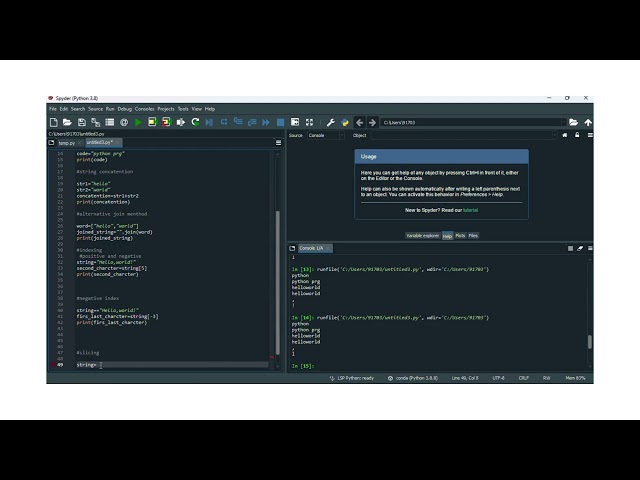Save all files using the toolbar icon
Screen dimensions: 640x480
(96, 122)
